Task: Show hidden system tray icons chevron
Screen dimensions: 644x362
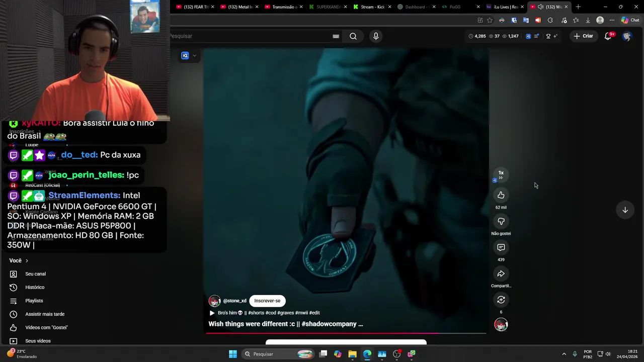Action: (564, 354)
